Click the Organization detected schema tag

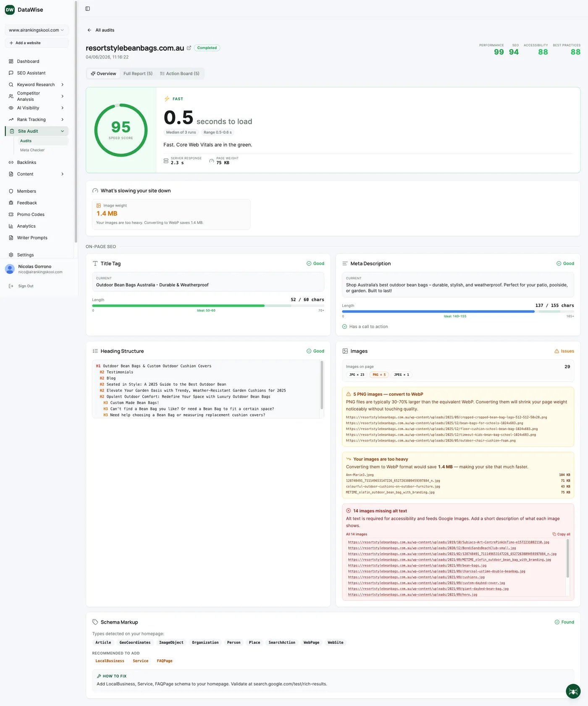[205, 643]
